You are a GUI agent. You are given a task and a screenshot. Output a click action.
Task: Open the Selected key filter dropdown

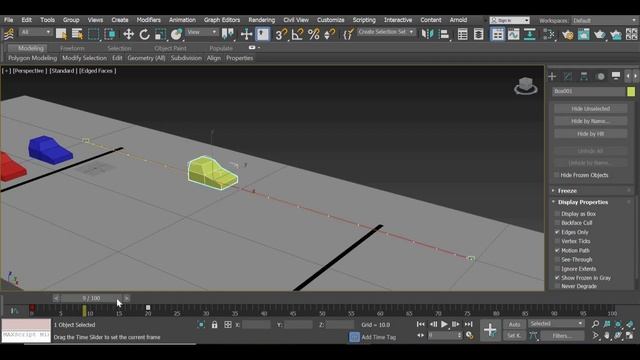(556, 324)
